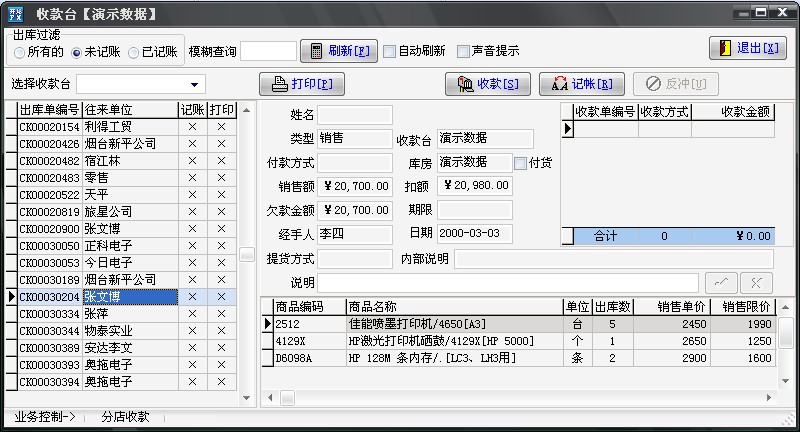Click the 打印[P] button
Viewport: 800px width, 432px height.
click(x=302, y=84)
